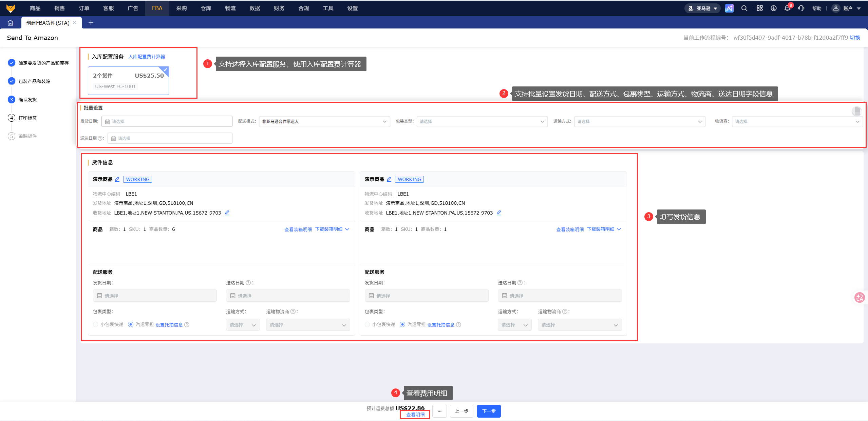The height and width of the screenshot is (421, 868).
Task: Open the 财务 menu
Action: click(279, 8)
